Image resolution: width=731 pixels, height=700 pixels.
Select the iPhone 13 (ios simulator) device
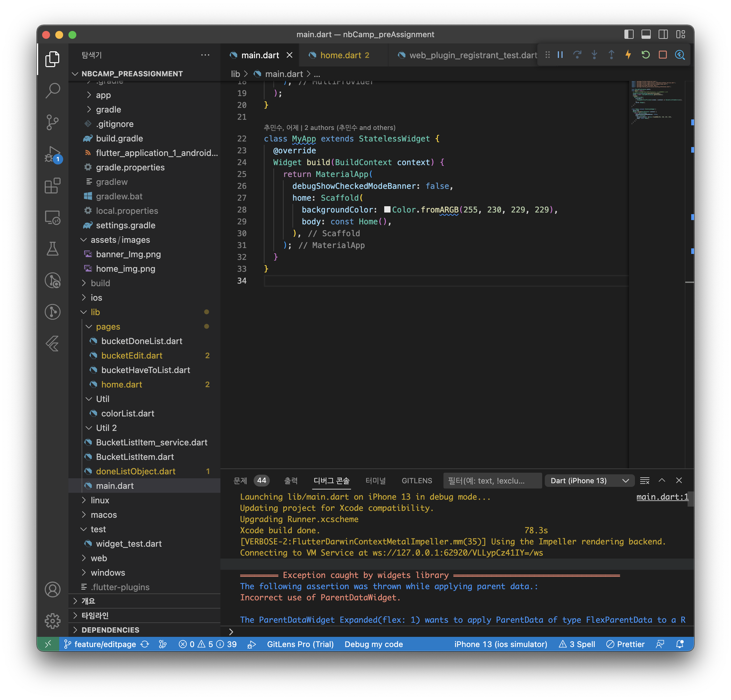500,644
